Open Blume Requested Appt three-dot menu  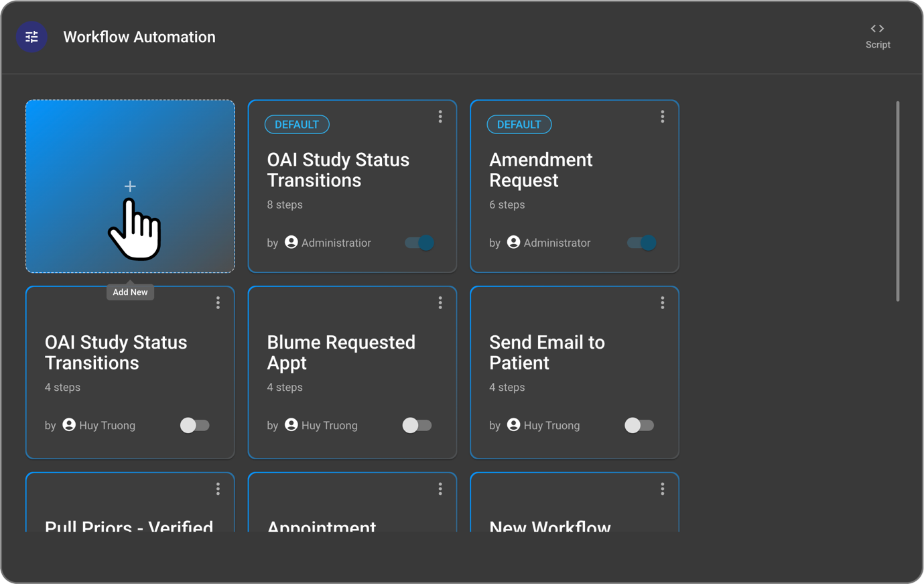(x=440, y=303)
